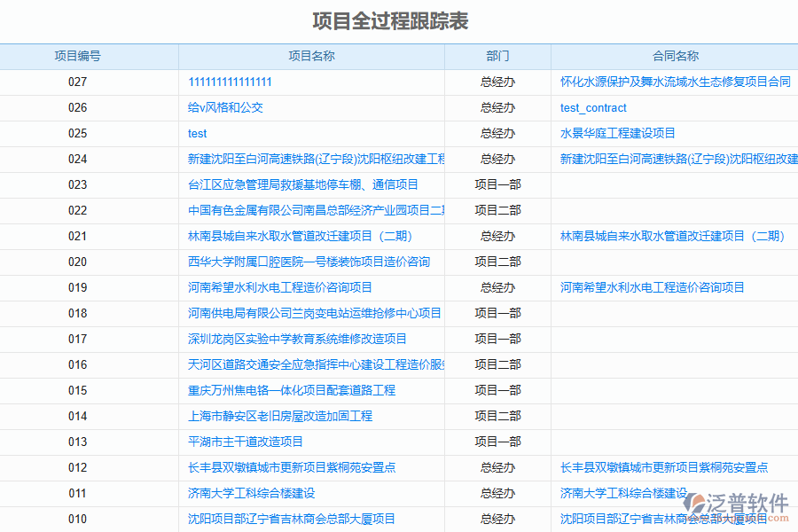View 上海市静安区老旧房屋改造加固工程

pyautogui.click(x=278, y=416)
